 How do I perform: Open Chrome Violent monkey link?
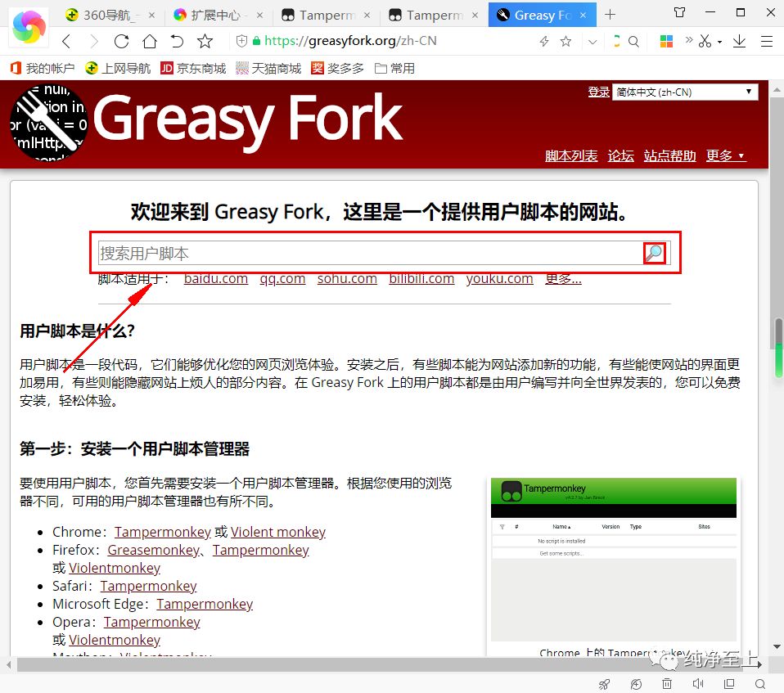tap(278, 532)
